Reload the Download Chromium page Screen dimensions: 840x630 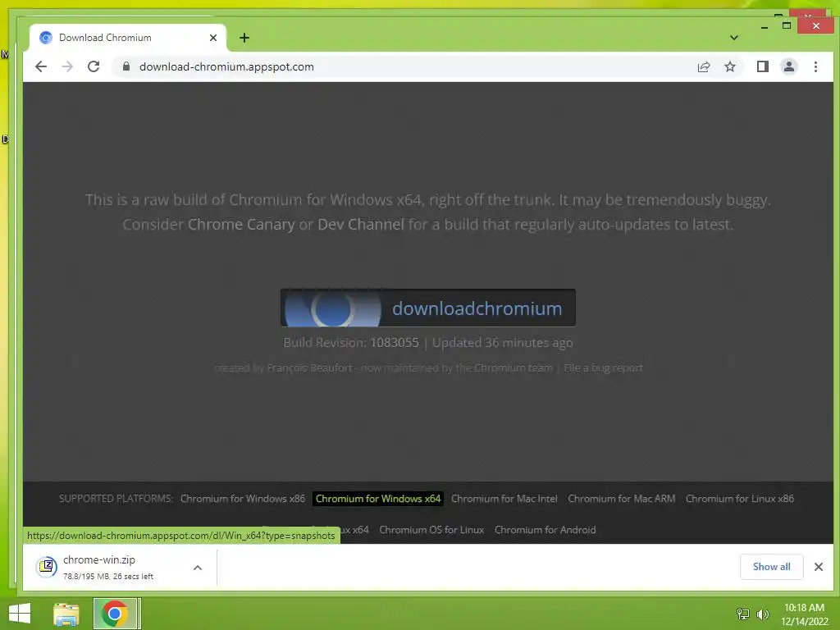point(94,66)
